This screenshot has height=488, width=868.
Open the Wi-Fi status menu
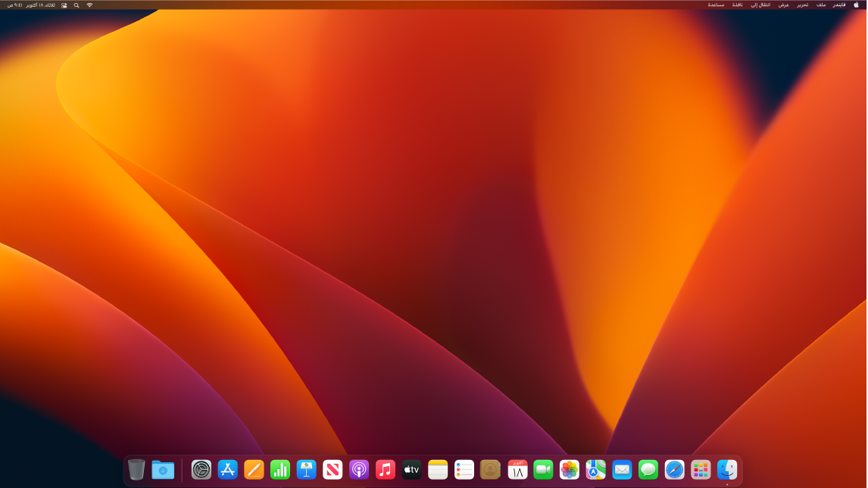point(89,5)
